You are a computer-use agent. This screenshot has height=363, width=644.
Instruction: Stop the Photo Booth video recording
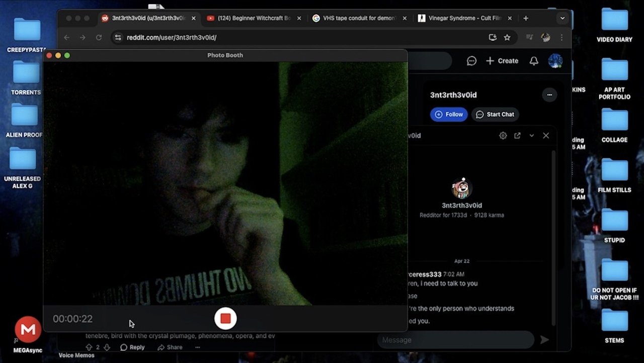[x=225, y=319]
